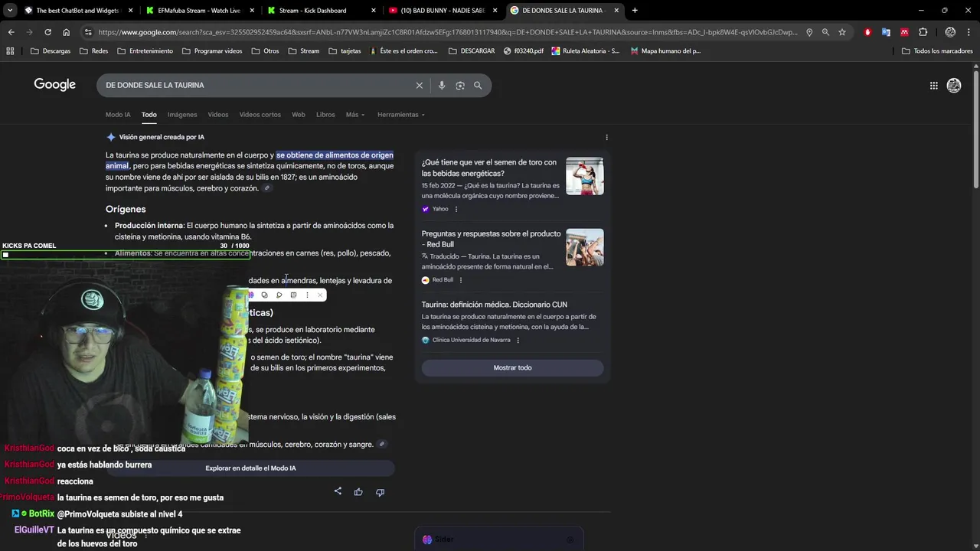Expand the Más search filter dropdown
This screenshot has height=551, width=980.
354,115
